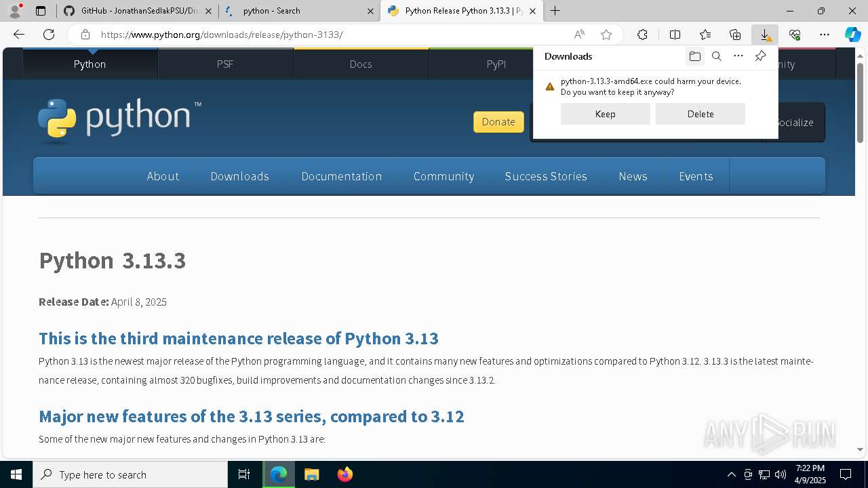Click the taskbar search box

[130, 474]
